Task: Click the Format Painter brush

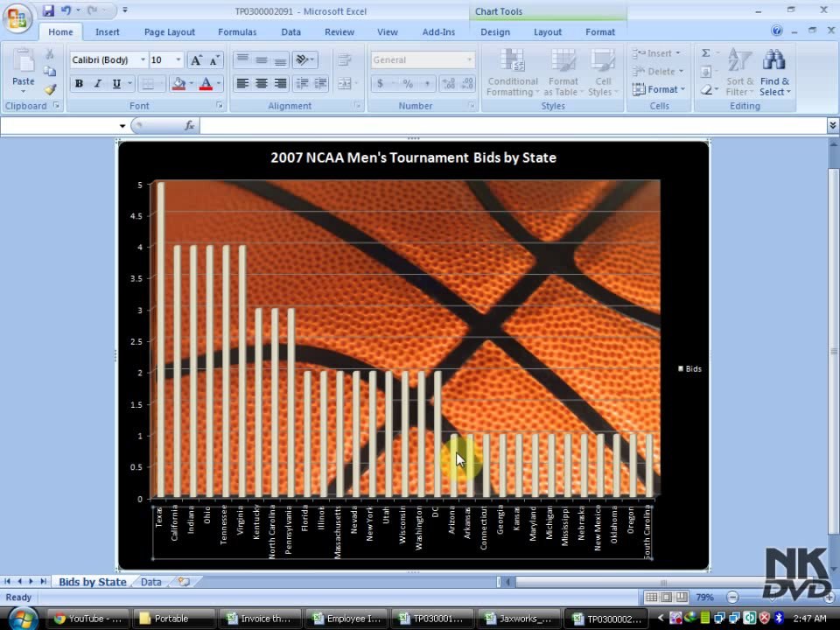Action: tap(50, 89)
